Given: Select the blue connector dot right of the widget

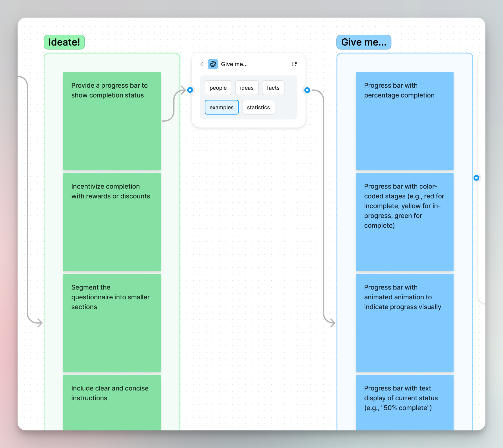Looking at the screenshot, I should 307,90.
